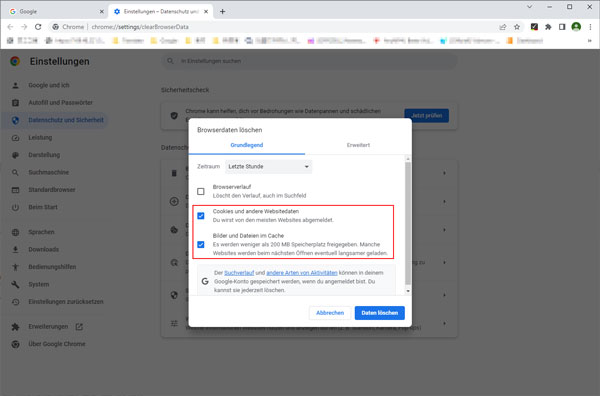Click the Autofill clipboard icon in sidebar

tap(15, 103)
